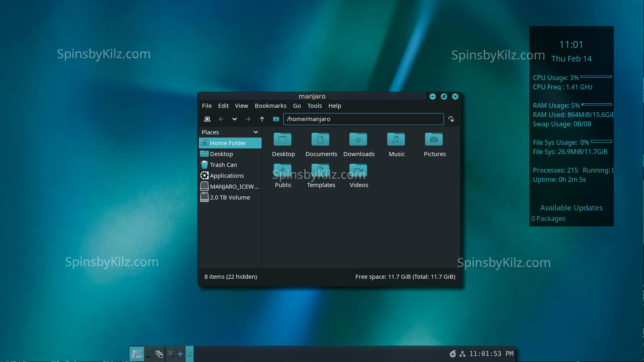This screenshot has height=362, width=644.
Task: Click the go arrow beside path bar
Action: [451, 119]
